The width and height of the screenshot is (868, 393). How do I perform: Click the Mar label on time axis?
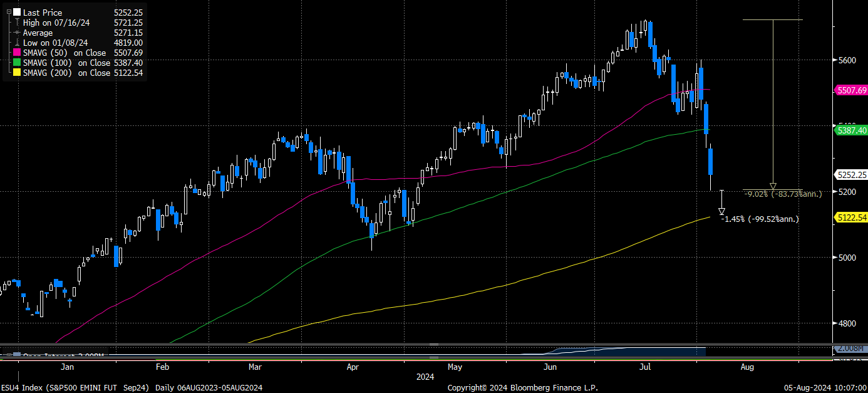coord(256,367)
